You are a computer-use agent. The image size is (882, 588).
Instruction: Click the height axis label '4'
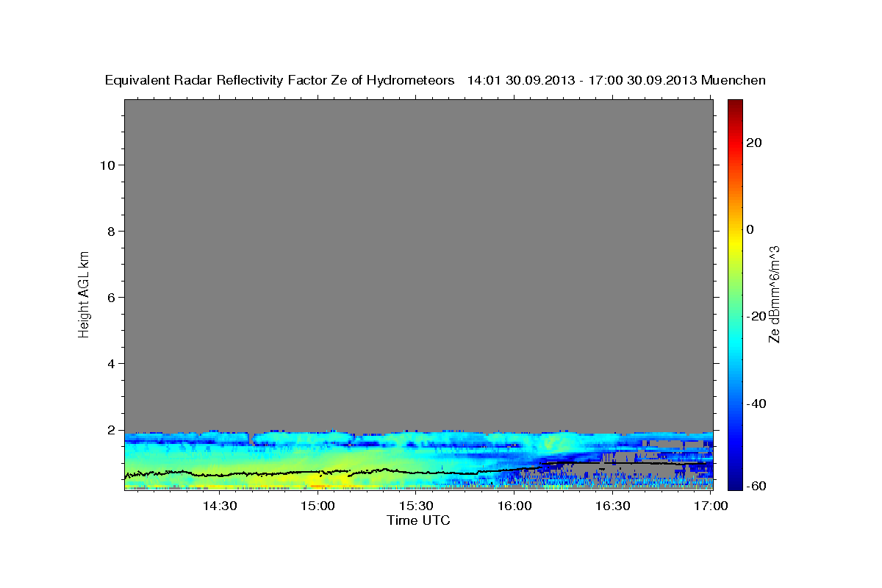(x=110, y=364)
